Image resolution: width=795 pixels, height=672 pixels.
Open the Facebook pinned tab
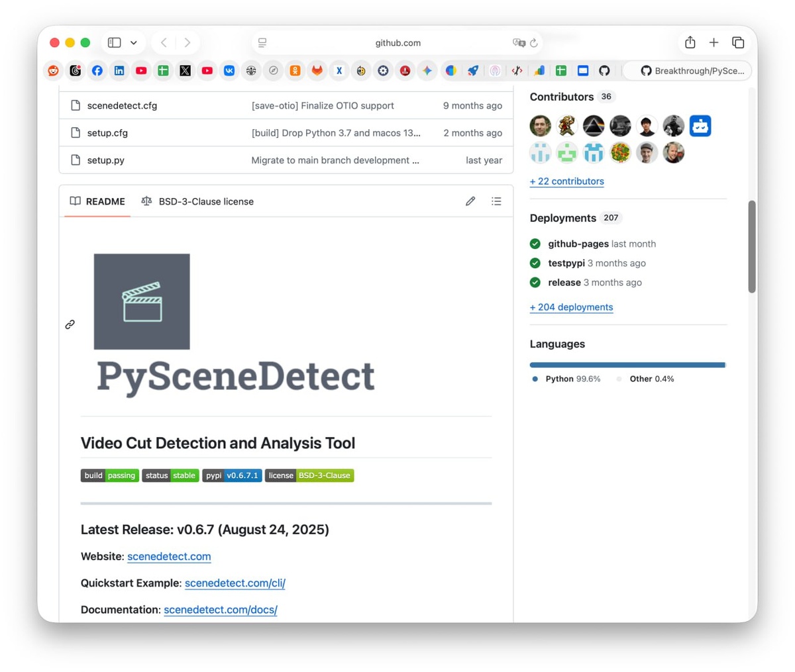tap(97, 71)
